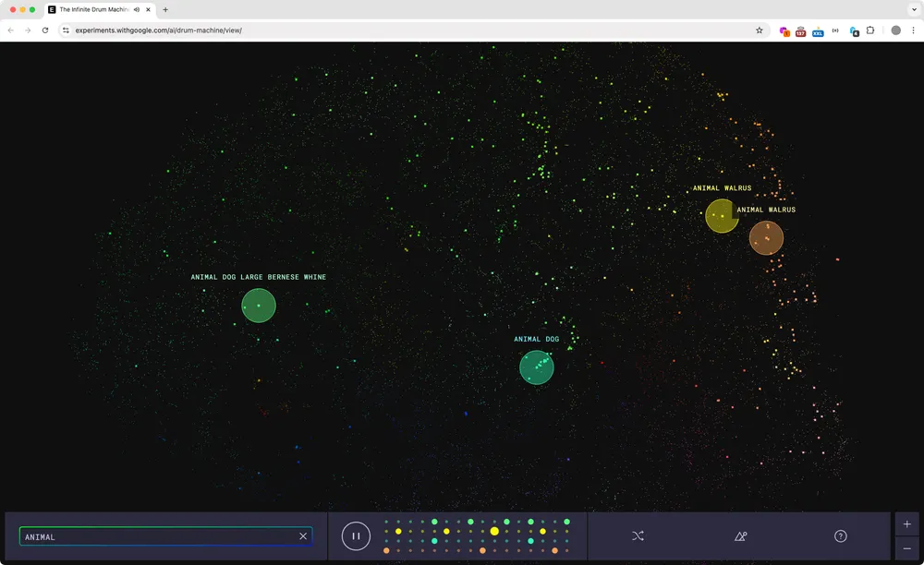Pause the drum sequencer playback
The height and width of the screenshot is (565, 924).
(x=356, y=536)
